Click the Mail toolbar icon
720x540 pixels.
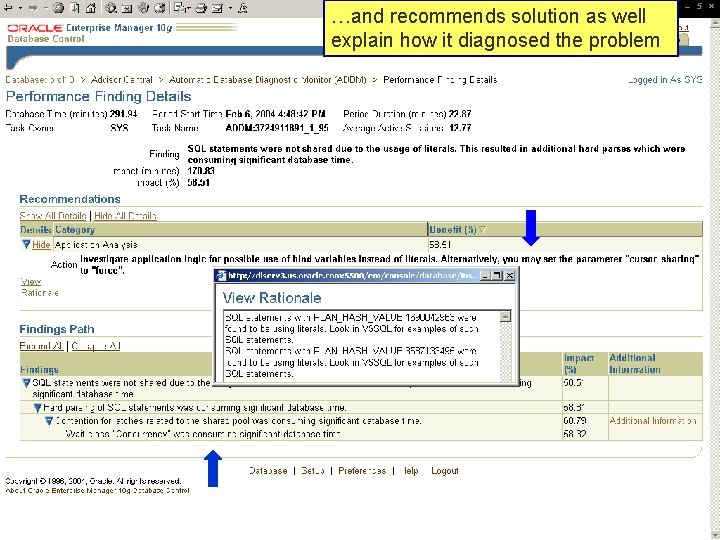182,8
